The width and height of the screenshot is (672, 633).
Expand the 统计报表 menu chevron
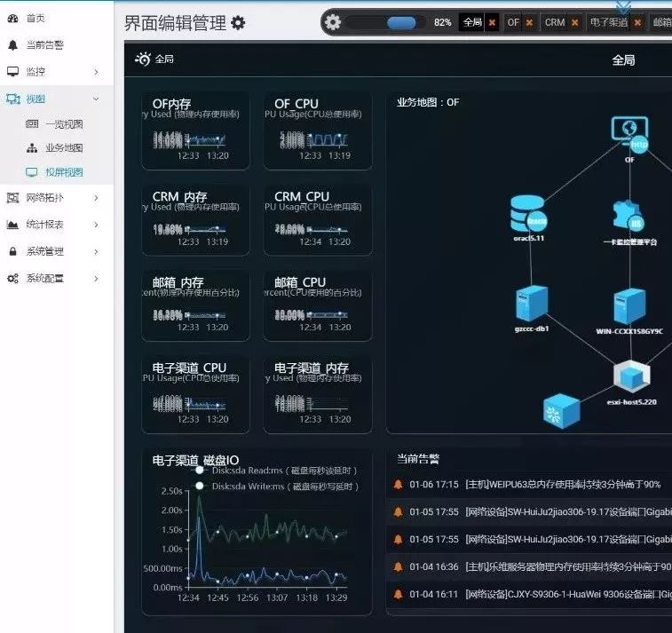(x=96, y=225)
